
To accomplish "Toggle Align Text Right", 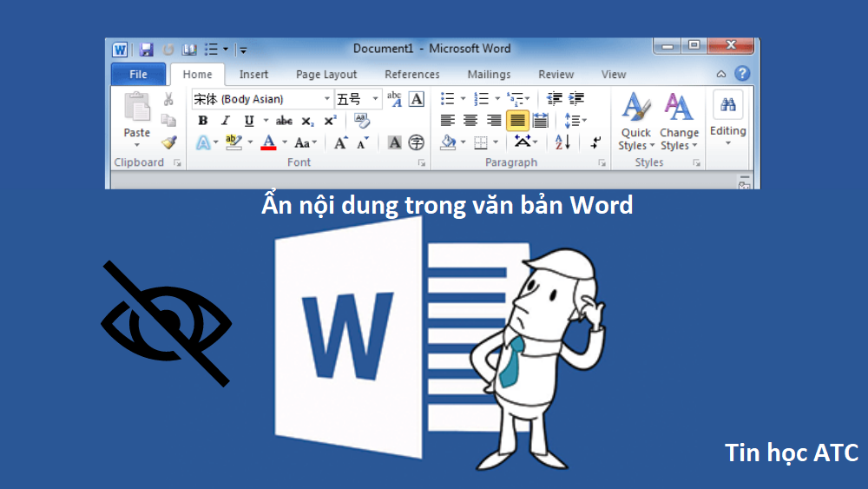I will coord(494,121).
